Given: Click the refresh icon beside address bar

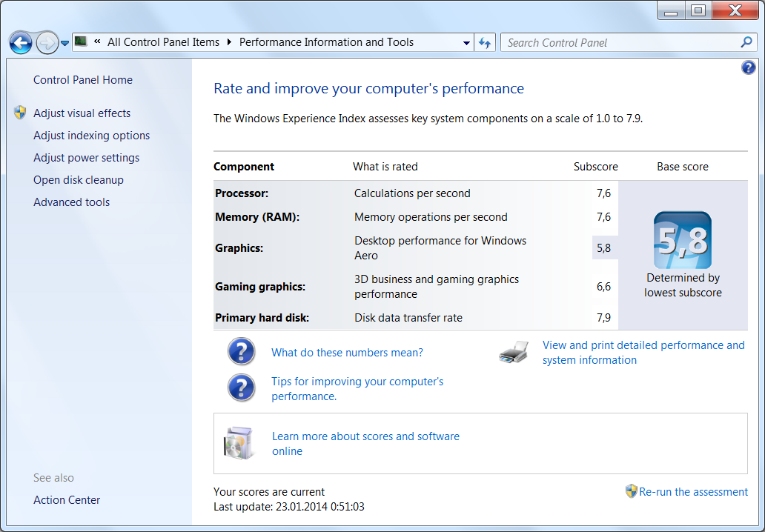Looking at the screenshot, I should pyautogui.click(x=485, y=43).
